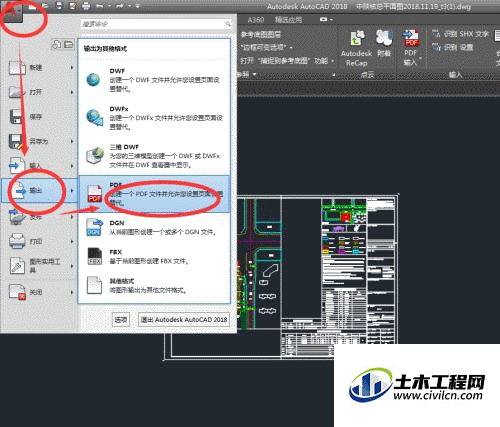Choose the DGN export option text
The image size is (500, 427).
pyautogui.click(x=163, y=228)
